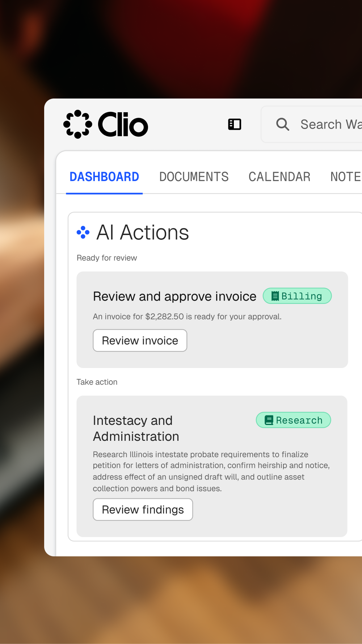Focus the Search input field
This screenshot has width=362, height=644.
pos(311,124)
